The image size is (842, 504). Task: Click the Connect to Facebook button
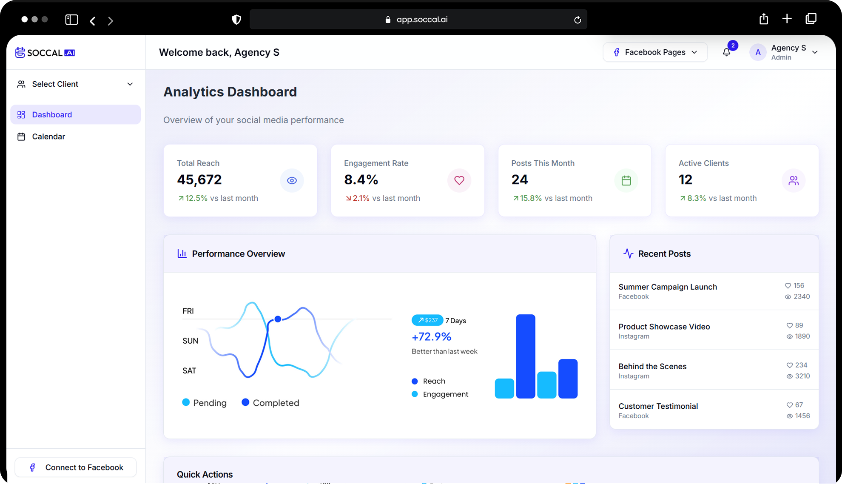point(76,467)
